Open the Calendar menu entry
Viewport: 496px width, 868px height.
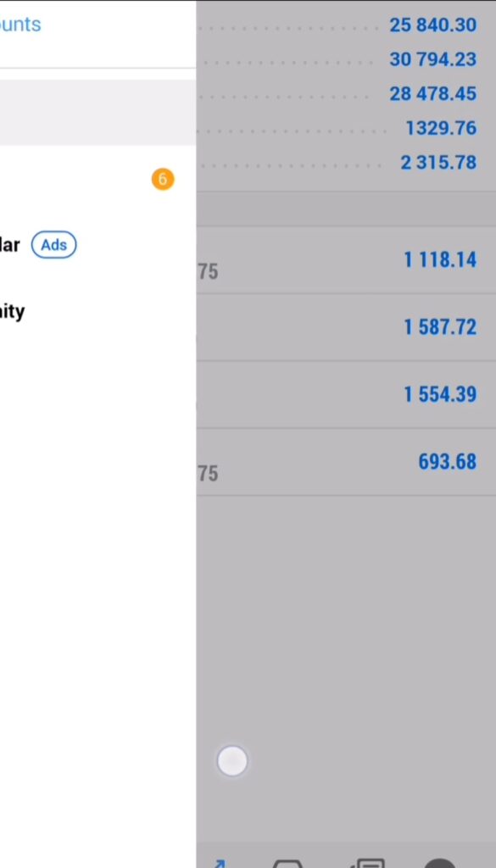pos(10,245)
